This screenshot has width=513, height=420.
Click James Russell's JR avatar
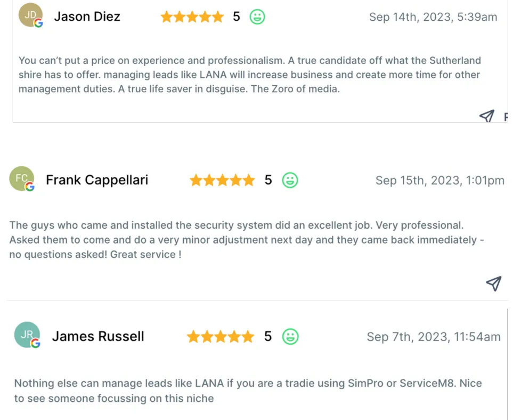click(x=27, y=336)
